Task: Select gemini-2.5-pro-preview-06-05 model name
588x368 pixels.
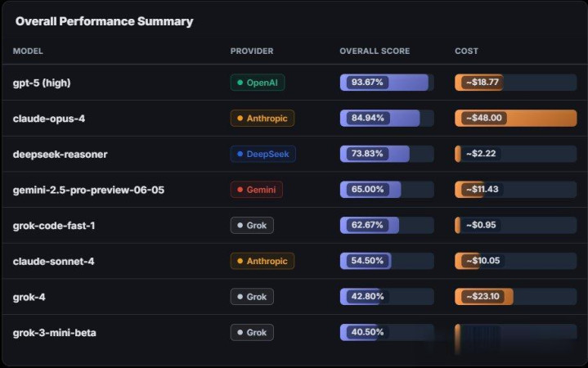Action: pyautogui.click(x=88, y=190)
